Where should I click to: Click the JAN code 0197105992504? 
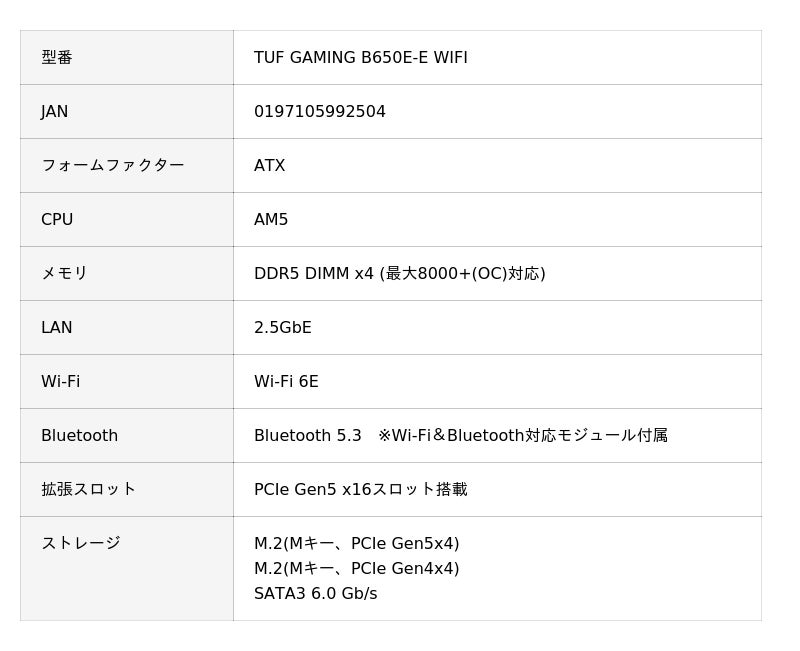tap(319, 112)
